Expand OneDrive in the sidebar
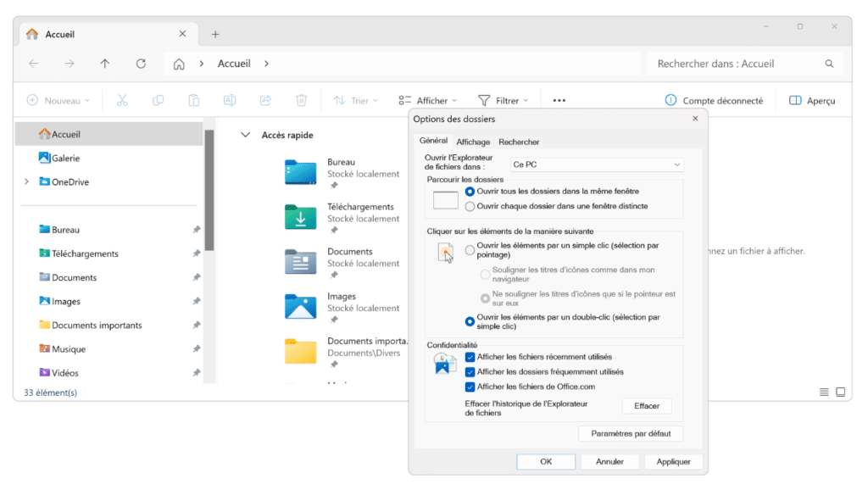 [x=25, y=181]
